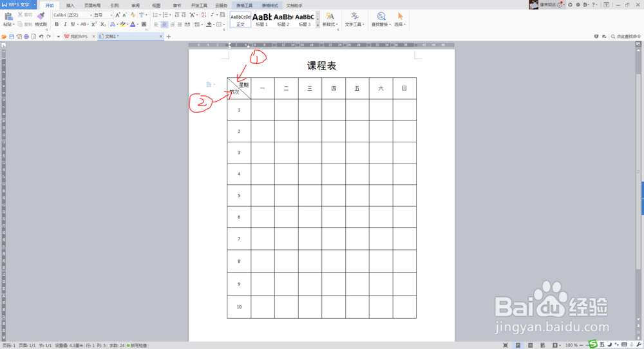This screenshot has height=349, width=644.
Task: Click the clear formatting eraser icon
Action: (133, 15)
